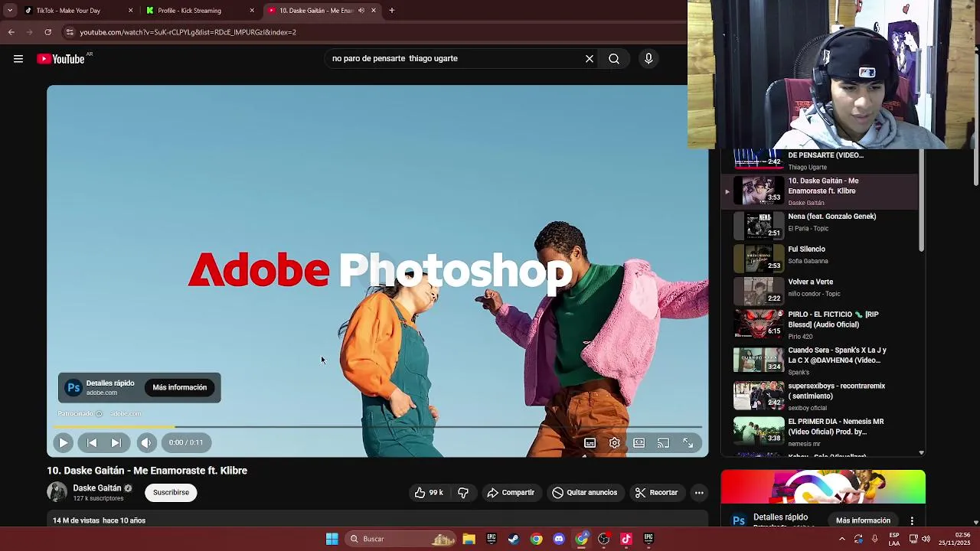This screenshot has width=980, height=551.
Task: Mute the video player volume
Action: coord(146,442)
